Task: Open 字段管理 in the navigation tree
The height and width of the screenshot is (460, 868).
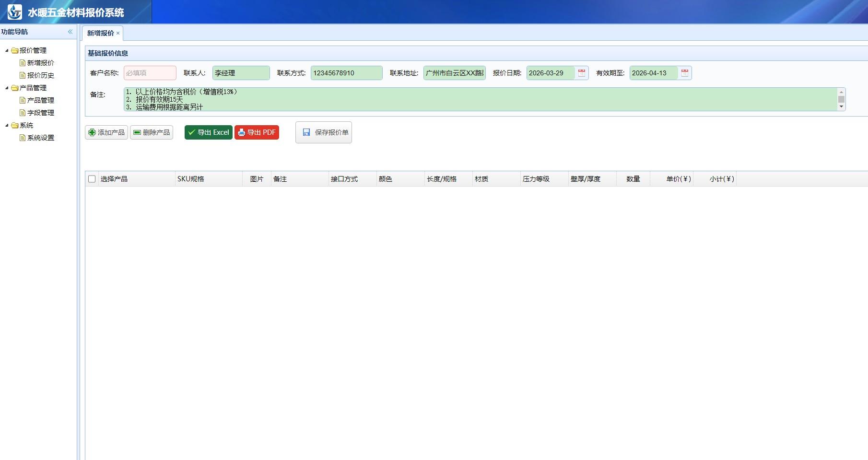Action: [x=40, y=113]
